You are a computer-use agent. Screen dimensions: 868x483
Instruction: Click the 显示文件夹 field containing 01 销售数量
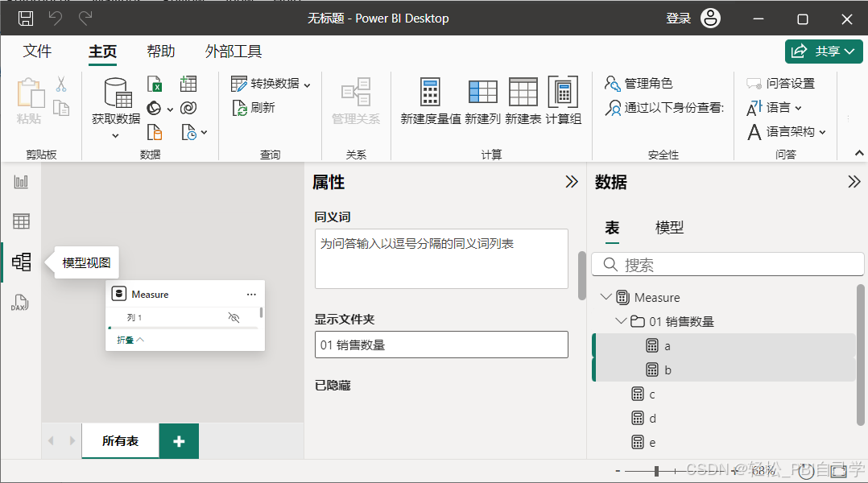click(441, 345)
